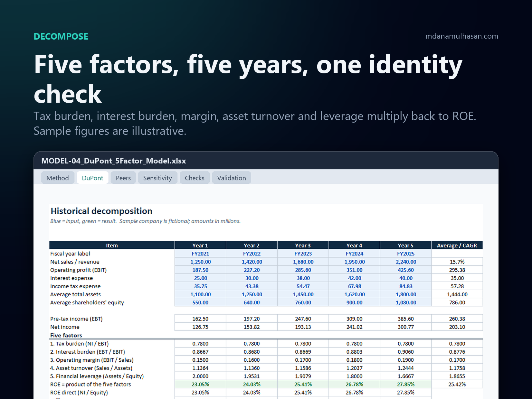This screenshot has height=399, width=532.
Task: Open the Checks sheet tab
Action: [195, 178]
